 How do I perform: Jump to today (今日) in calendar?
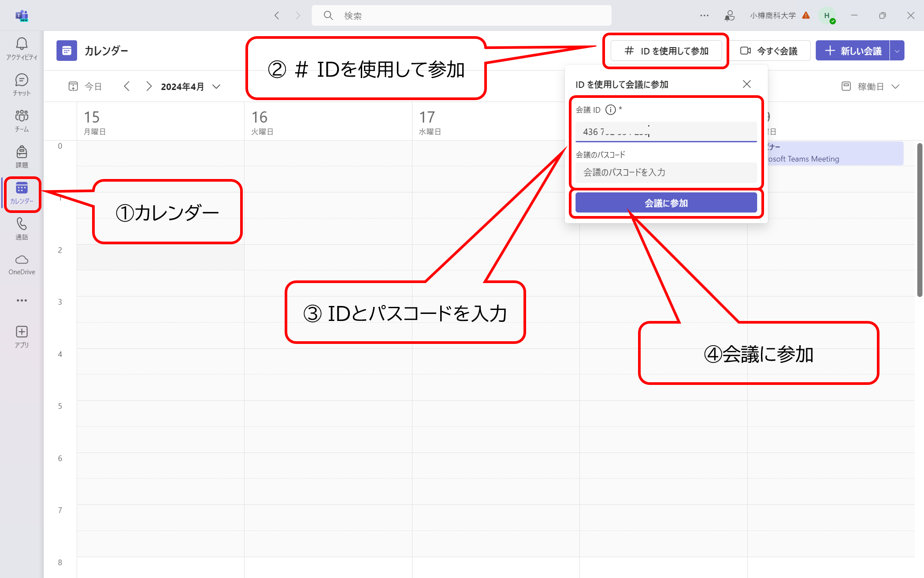point(85,86)
